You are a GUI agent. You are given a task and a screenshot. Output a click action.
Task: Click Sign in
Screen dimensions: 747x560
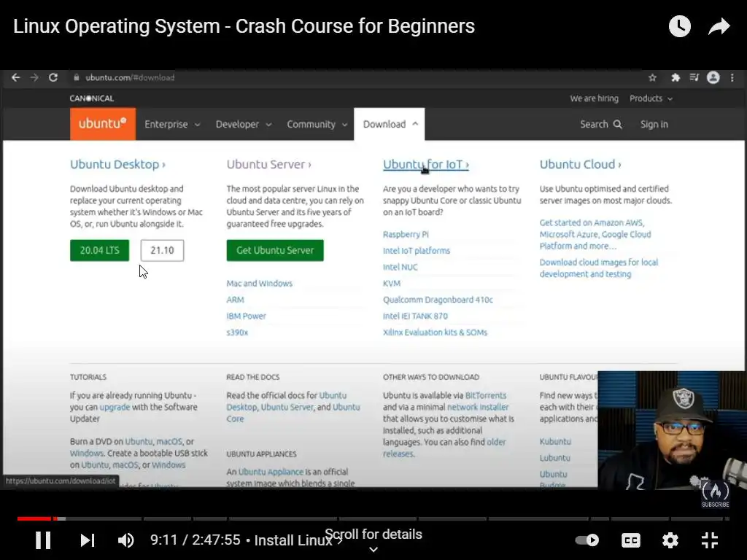click(654, 124)
